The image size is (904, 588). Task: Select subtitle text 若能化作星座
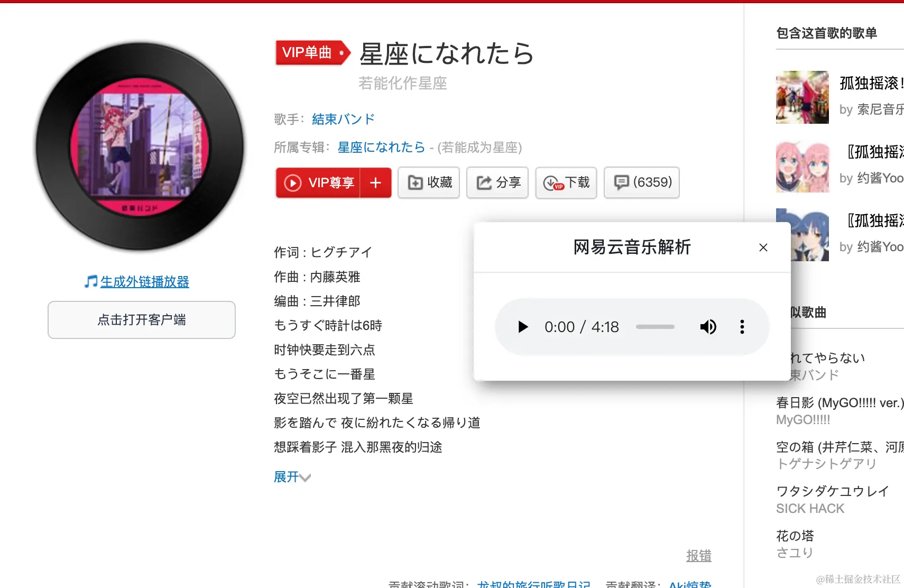click(403, 83)
